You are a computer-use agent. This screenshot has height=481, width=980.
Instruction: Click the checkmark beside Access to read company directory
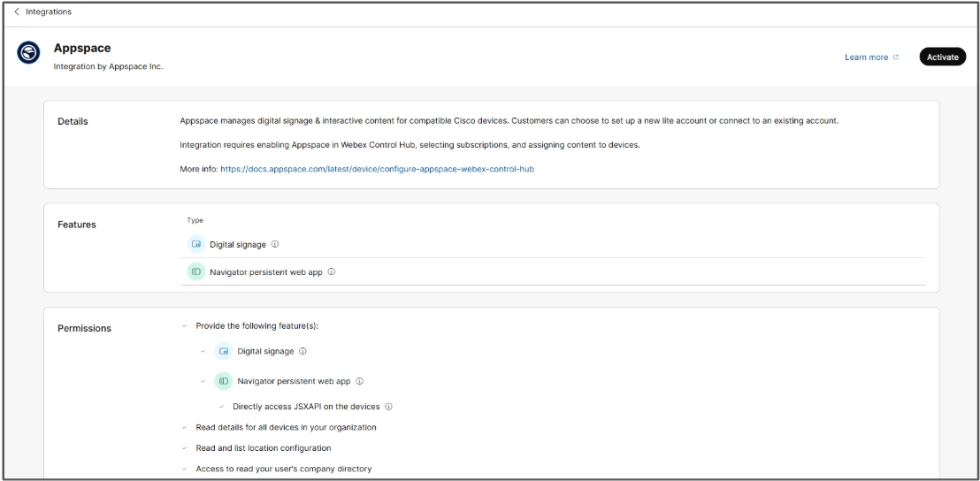pos(184,469)
